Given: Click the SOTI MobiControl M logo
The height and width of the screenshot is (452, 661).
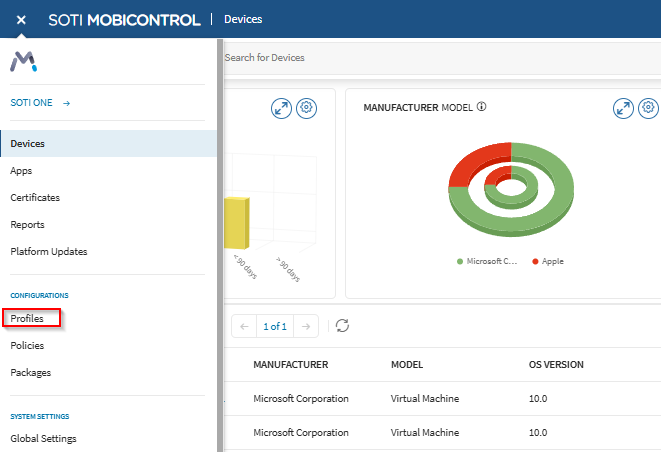Looking at the screenshot, I should [24, 62].
